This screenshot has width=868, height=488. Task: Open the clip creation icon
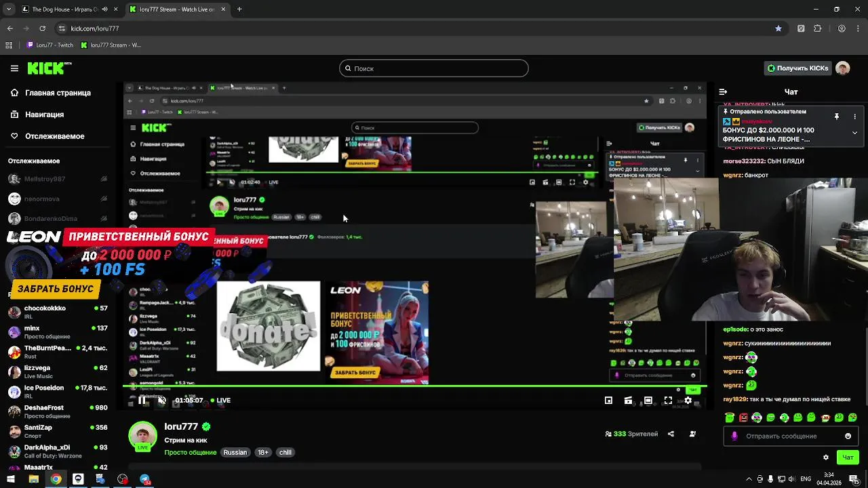point(628,401)
